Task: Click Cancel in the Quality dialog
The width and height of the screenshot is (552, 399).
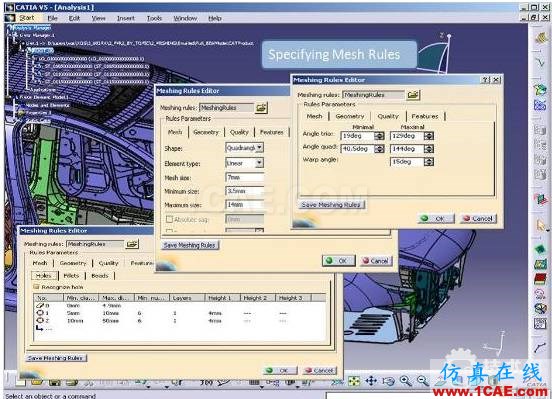Action: point(478,219)
